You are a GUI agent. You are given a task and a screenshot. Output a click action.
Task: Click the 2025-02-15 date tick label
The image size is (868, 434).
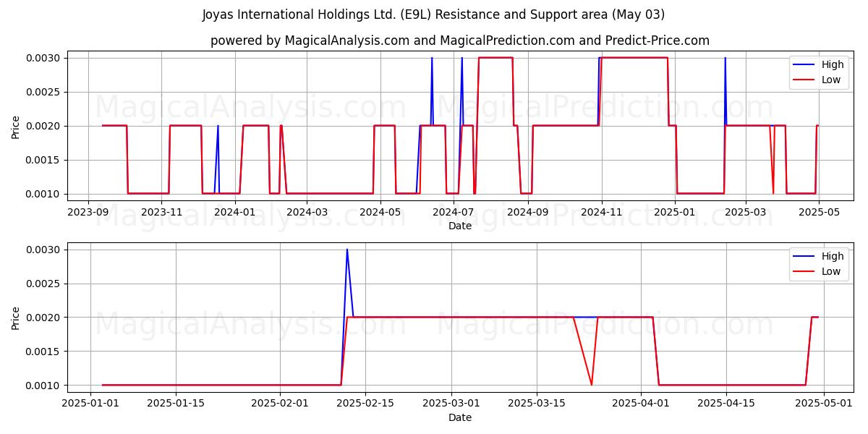365,404
